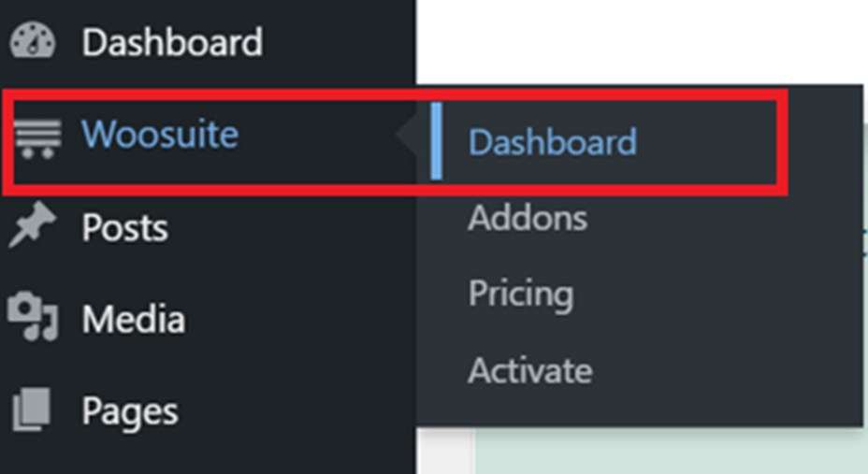The width and height of the screenshot is (868, 474).
Task: Click the blue active indicator bar
Action: click(x=436, y=141)
